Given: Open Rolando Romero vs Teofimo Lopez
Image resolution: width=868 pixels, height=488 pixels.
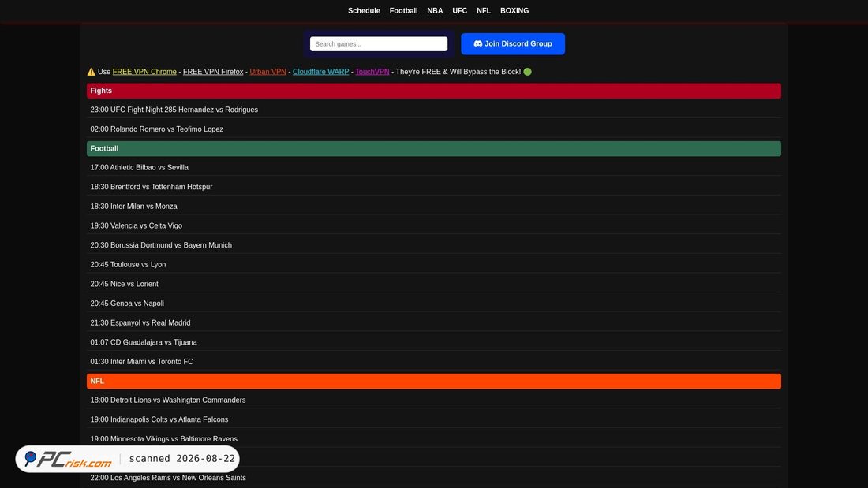Looking at the screenshot, I should (433, 129).
